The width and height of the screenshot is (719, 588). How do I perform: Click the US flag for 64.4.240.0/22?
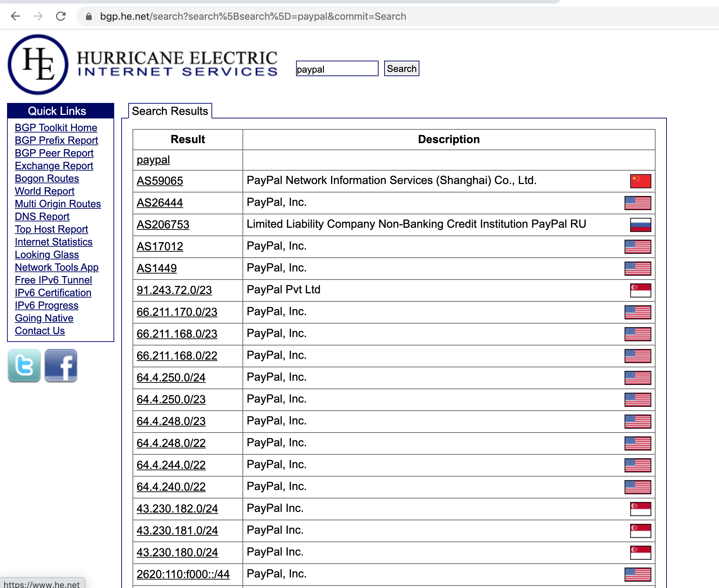[x=638, y=487]
